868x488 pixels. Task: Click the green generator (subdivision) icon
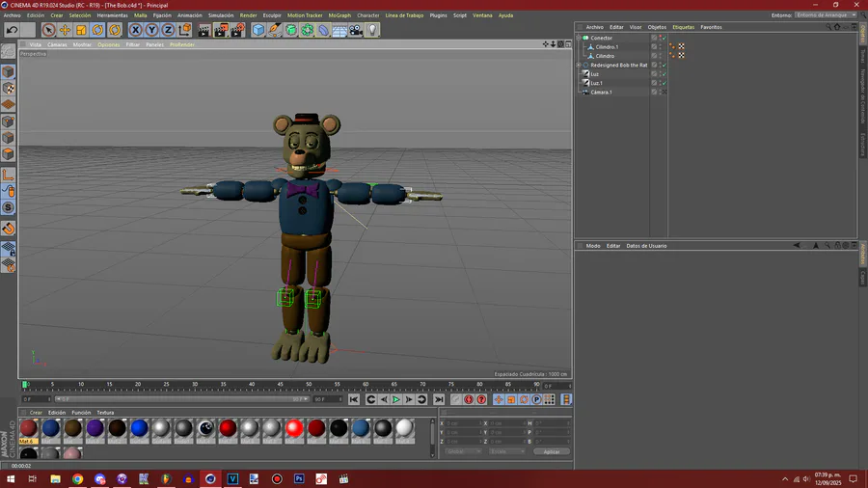click(x=290, y=30)
